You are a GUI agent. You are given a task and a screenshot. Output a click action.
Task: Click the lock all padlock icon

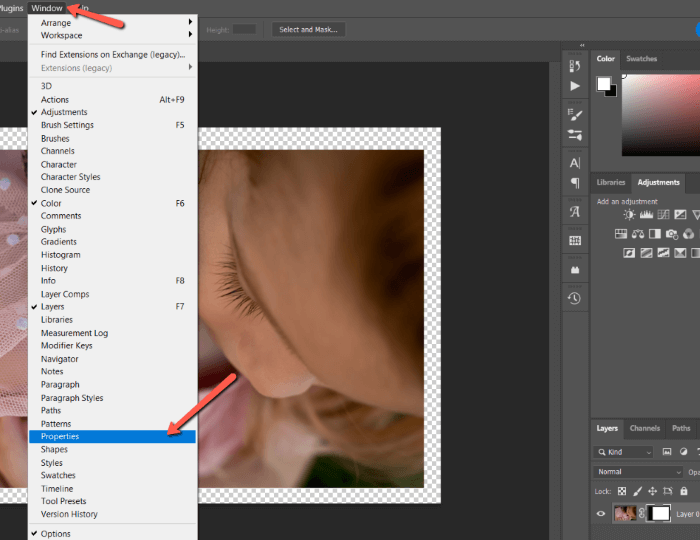click(686, 491)
